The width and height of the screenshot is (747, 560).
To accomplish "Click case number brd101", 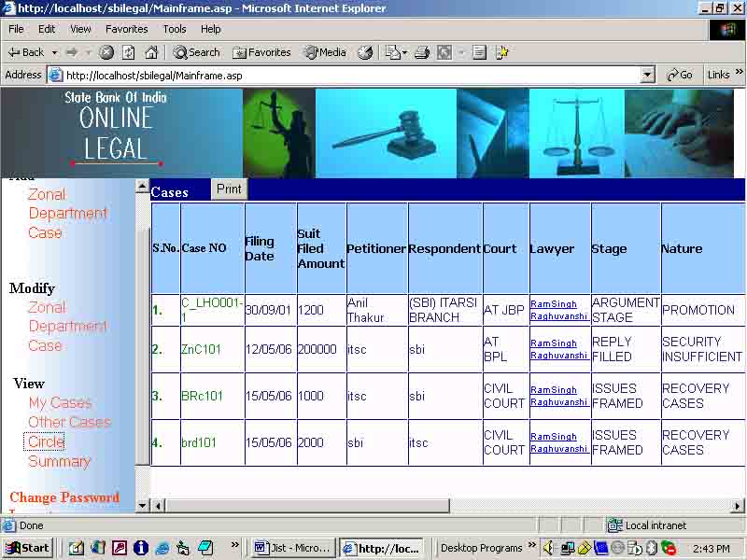I will (x=199, y=442).
